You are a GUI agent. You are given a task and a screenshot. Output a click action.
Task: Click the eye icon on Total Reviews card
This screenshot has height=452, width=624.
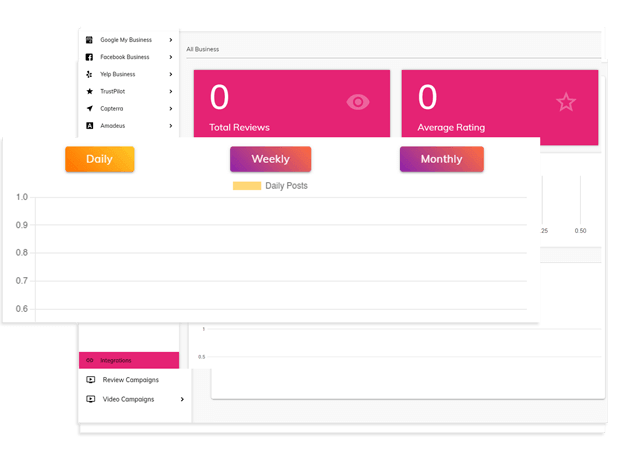(x=358, y=102)
